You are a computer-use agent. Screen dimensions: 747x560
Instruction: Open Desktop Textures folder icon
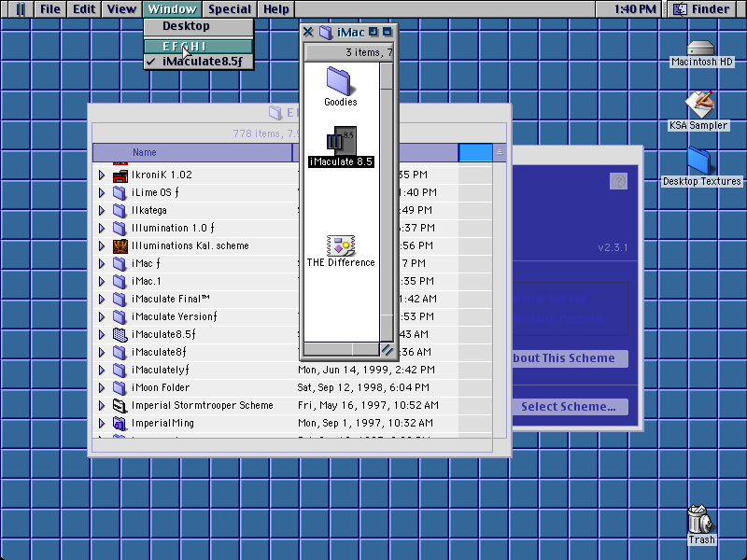tap(699, 161)
